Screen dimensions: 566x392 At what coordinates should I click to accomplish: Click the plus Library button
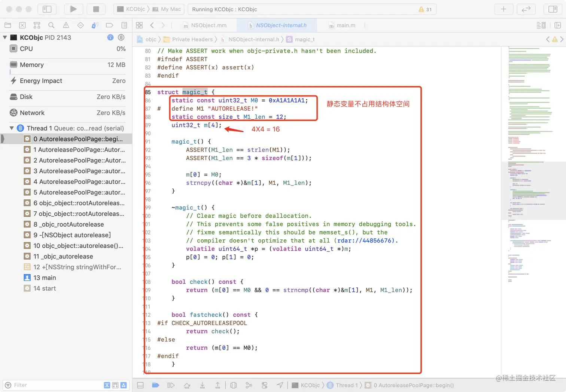[503, 9]
